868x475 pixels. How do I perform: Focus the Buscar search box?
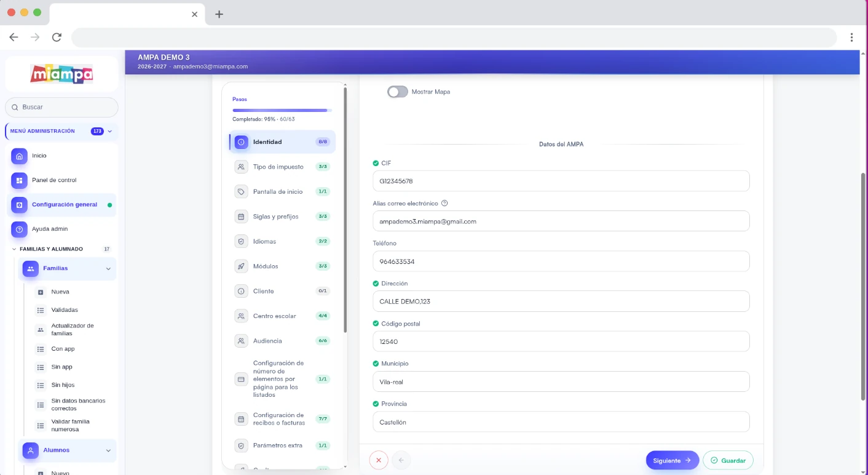tap(61, 107)
